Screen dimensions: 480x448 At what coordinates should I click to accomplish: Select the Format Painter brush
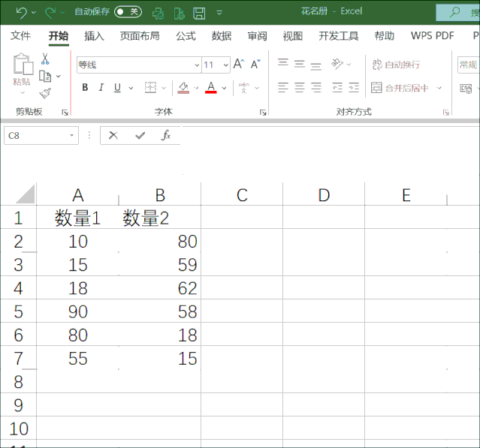click(45, 92)
